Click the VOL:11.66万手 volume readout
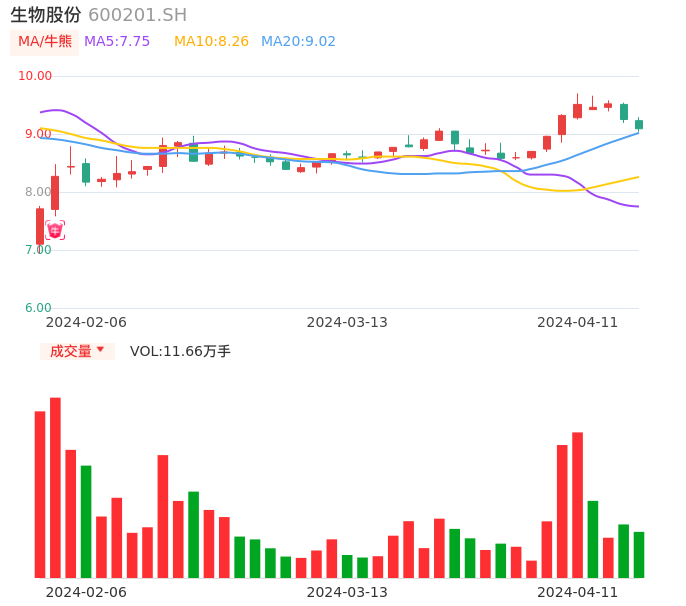Screen dimensions: 686x606 [x=180, y=351]
